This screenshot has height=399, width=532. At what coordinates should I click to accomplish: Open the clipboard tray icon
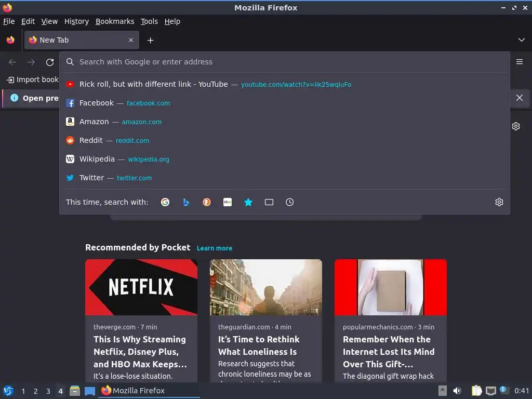coord(476,391)
